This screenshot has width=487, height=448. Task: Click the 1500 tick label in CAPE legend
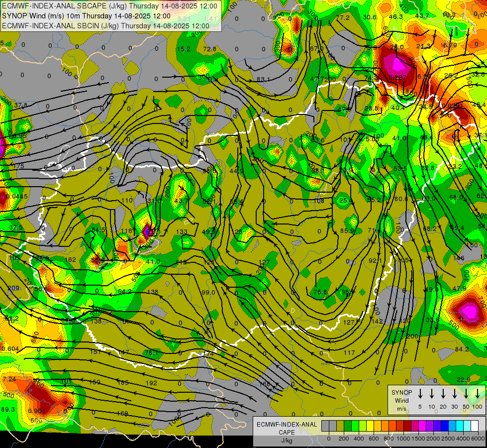tap(418, 439)
